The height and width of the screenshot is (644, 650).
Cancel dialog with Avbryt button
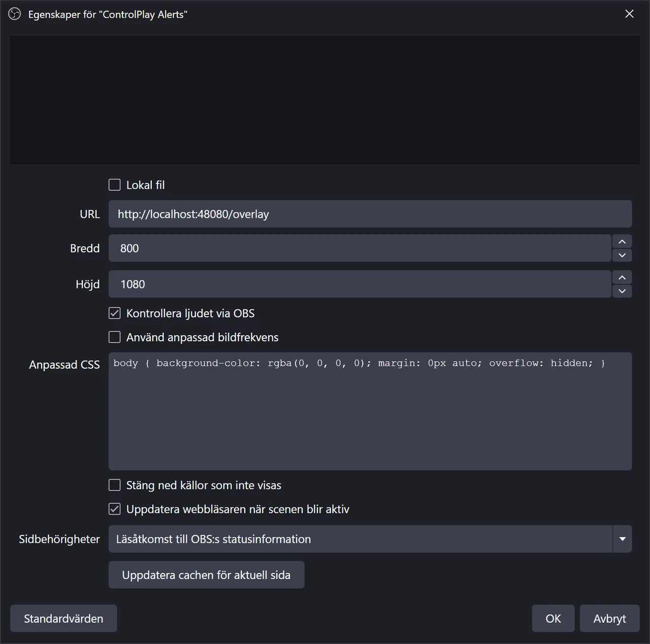pos(609,619)
